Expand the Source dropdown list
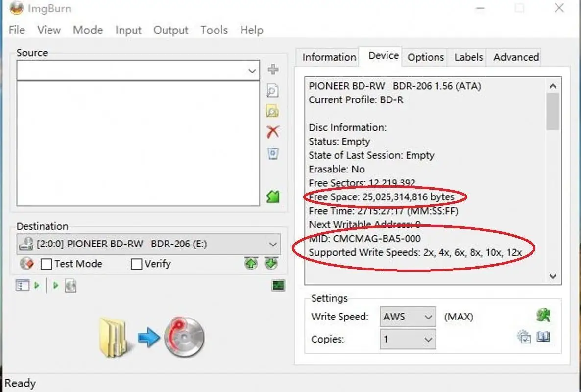 coord(252,71)
